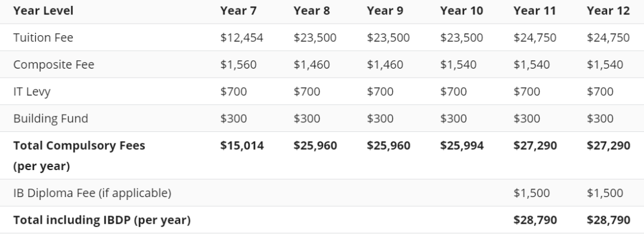Click Year 12 IBDP total $28,790

608,220
